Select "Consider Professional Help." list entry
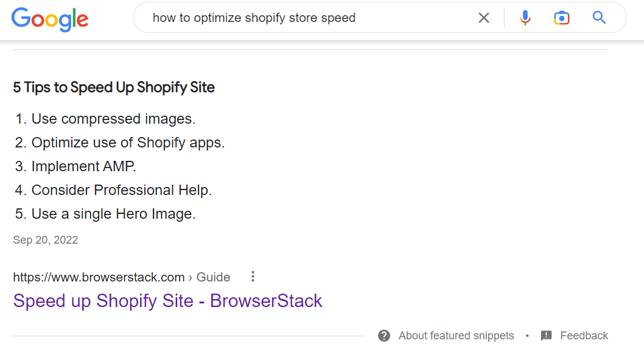 pos(121,190)
